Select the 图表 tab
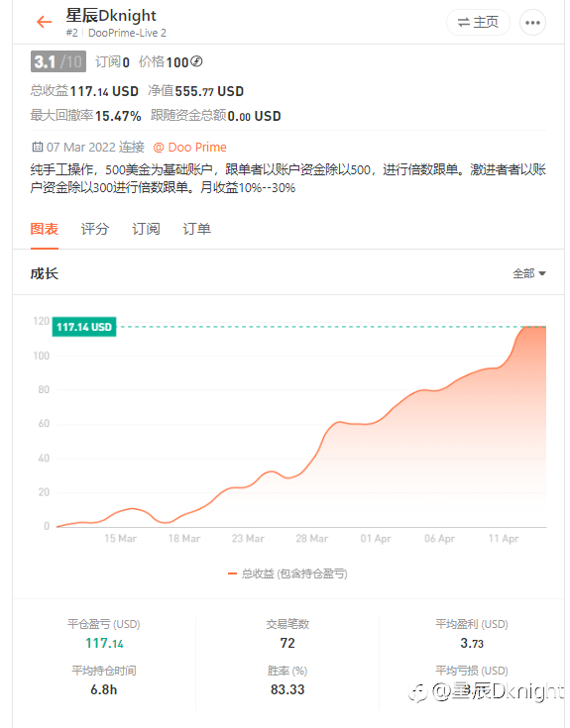This screenshot has width=570, height=728. pyautogui.click(x=45, y=229)
